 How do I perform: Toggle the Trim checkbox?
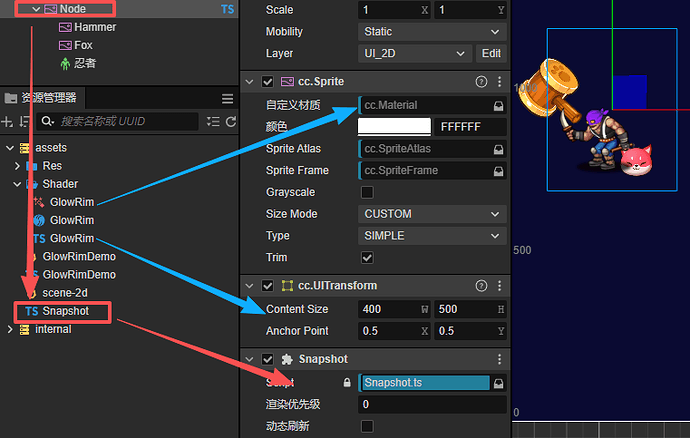[x=367, y=258]
